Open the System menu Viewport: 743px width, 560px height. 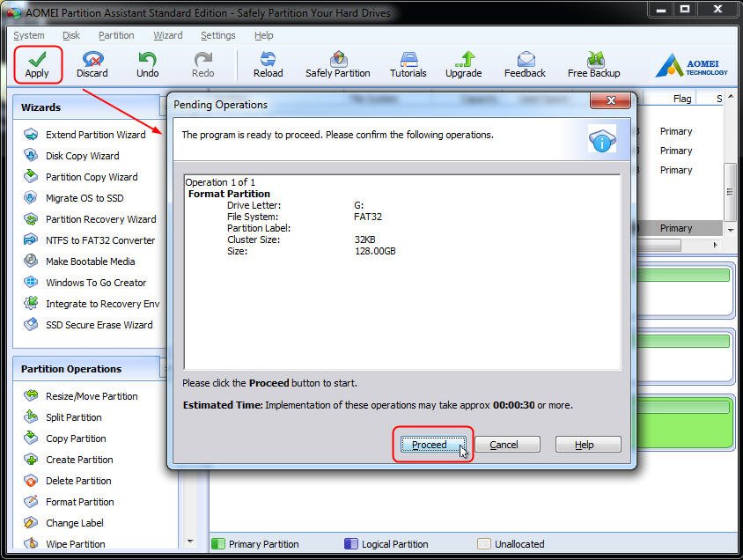click(29, 35)
